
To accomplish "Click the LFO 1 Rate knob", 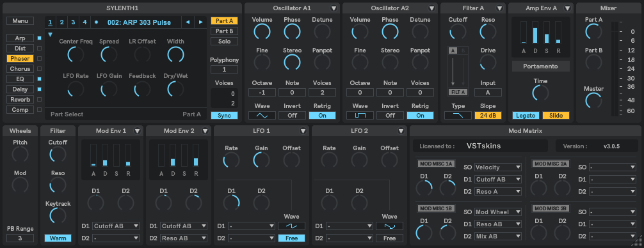I will coord(231,160).
